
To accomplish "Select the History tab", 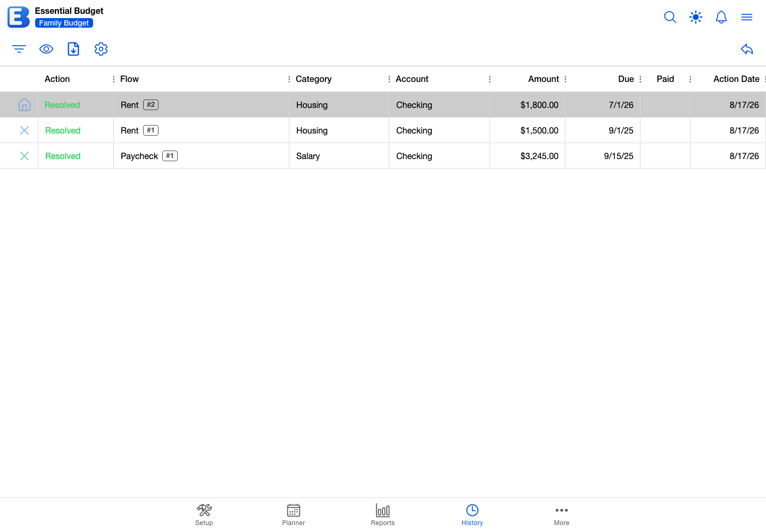I will (472, 515).
